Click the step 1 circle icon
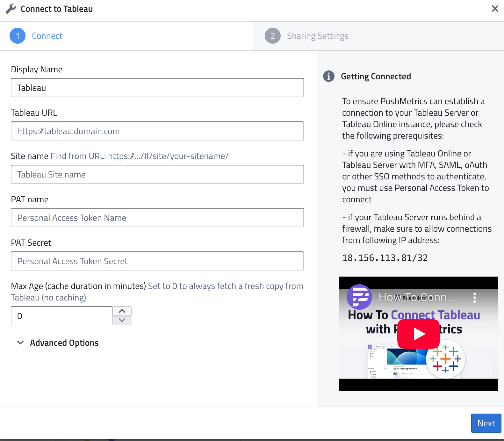This screenshot has height=441, width=504. [x=18, y=36]
